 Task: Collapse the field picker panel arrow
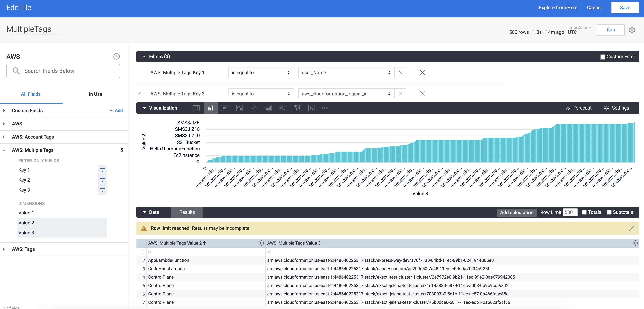pos(116,56)
